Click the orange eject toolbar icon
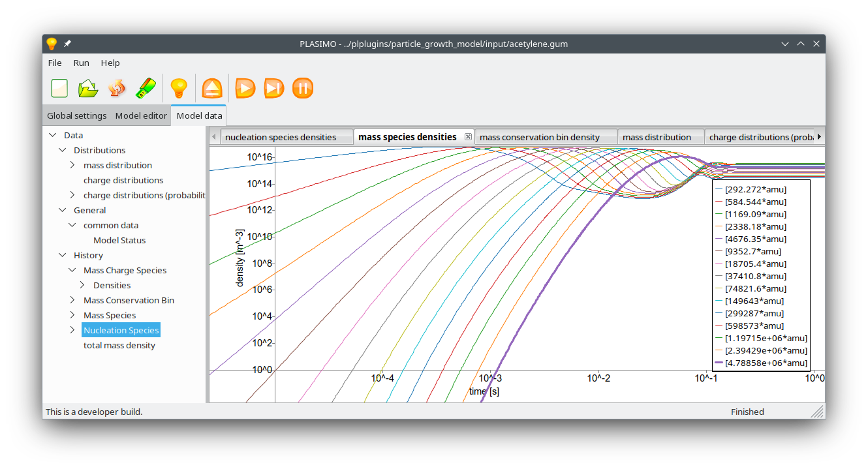 point(212,88)
